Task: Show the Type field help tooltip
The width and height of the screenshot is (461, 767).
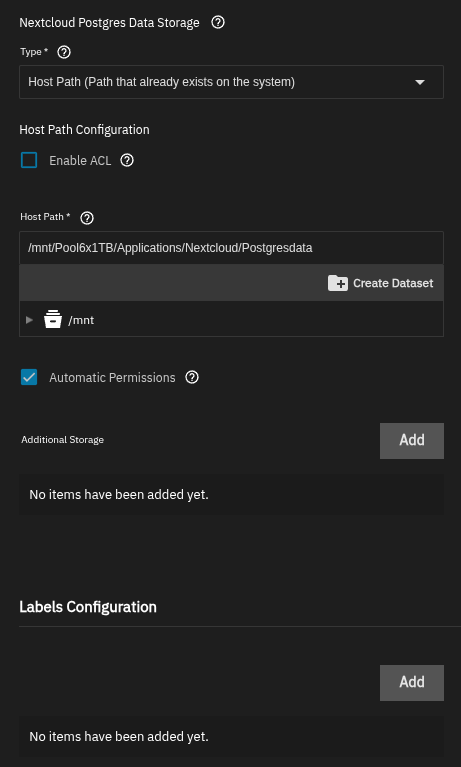Action: pos(64,52)
